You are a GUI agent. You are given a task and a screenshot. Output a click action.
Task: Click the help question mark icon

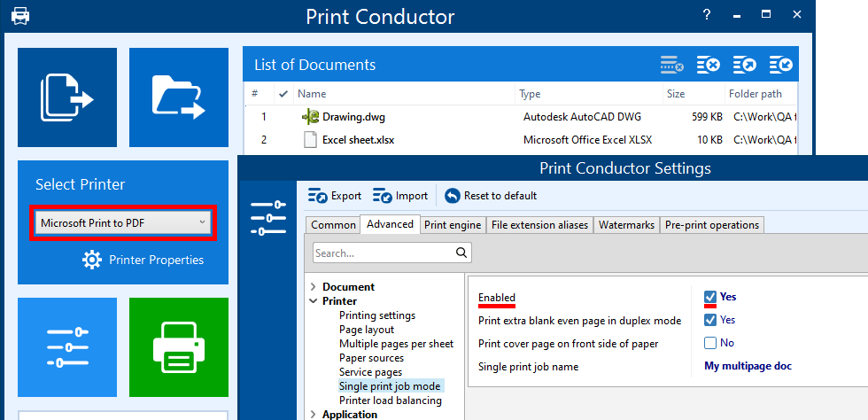point(707,15)
